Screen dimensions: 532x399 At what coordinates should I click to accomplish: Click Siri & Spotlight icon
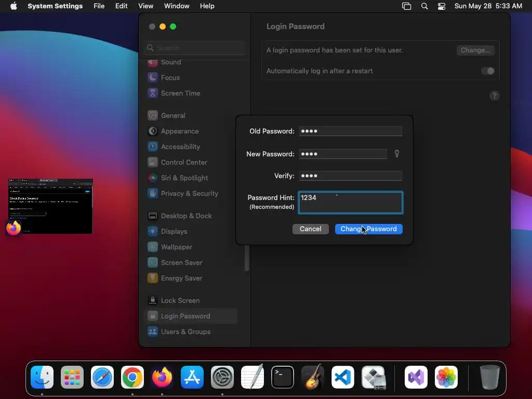[x=153, y=178]
